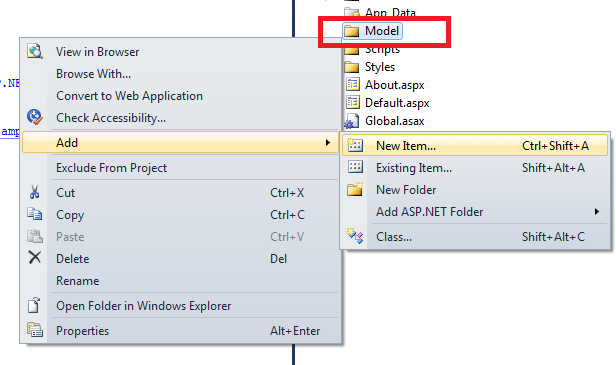Select Browse With option
Viewport: 616px width, 365px height.
pyautogui.click(x=94, y=74)
